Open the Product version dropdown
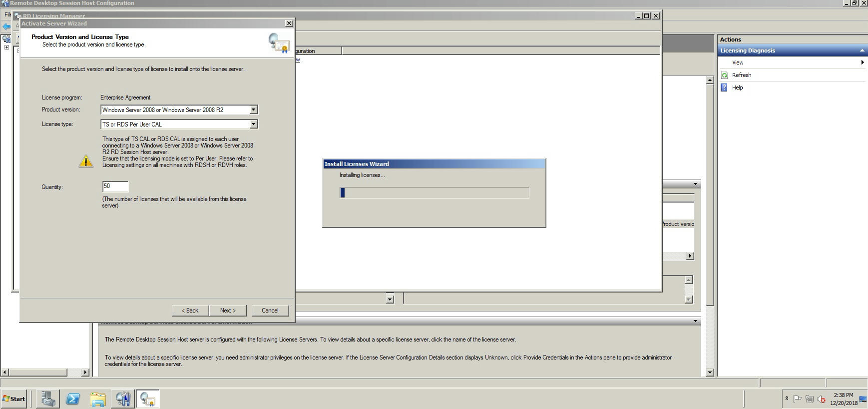868x409 pixels. coord(253,109)
